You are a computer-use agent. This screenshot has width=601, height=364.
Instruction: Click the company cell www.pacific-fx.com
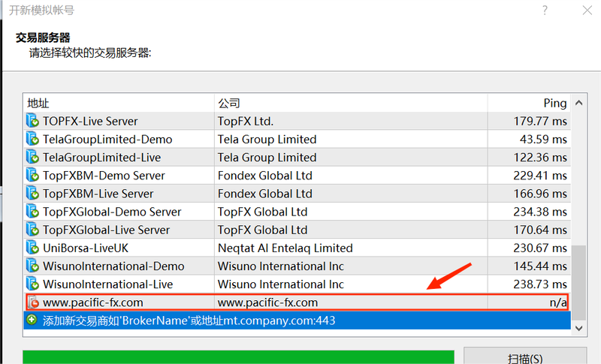coord(268,302)
